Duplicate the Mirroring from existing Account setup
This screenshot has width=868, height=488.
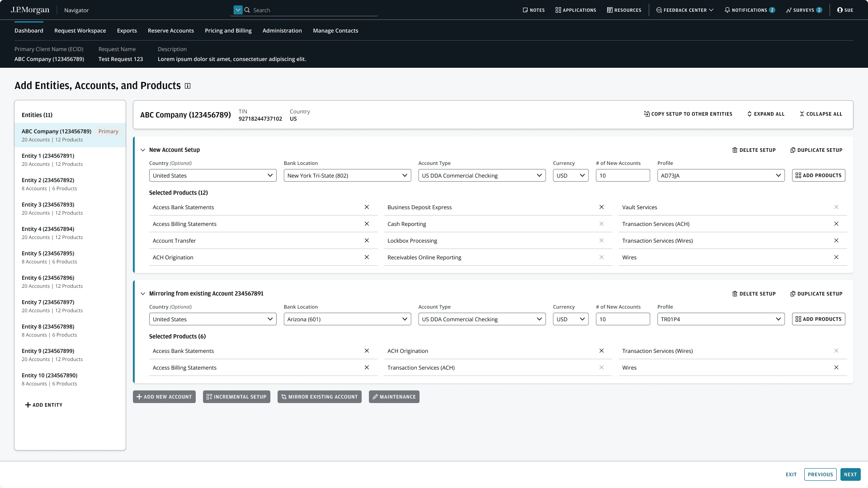click(816, 294)
